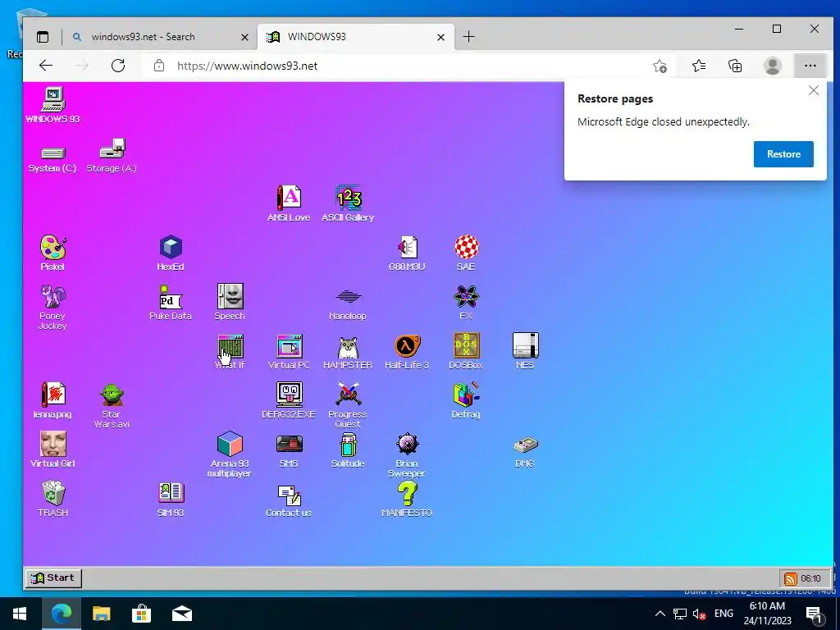Open File Explorer from taskbar
The width and height of the screenshot is (840, 630).
coord(101,614)
